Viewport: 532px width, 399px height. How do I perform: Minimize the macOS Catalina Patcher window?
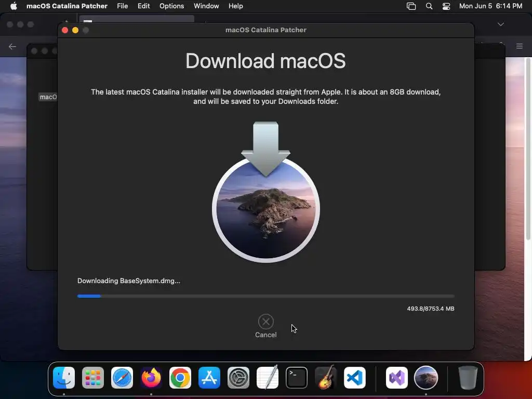[x=75, y=30]
